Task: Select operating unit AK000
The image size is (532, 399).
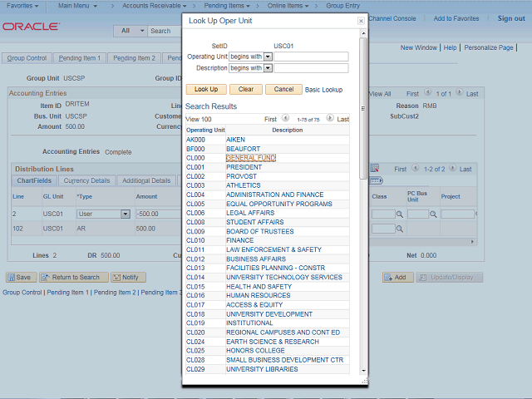Action: point(196,140)
